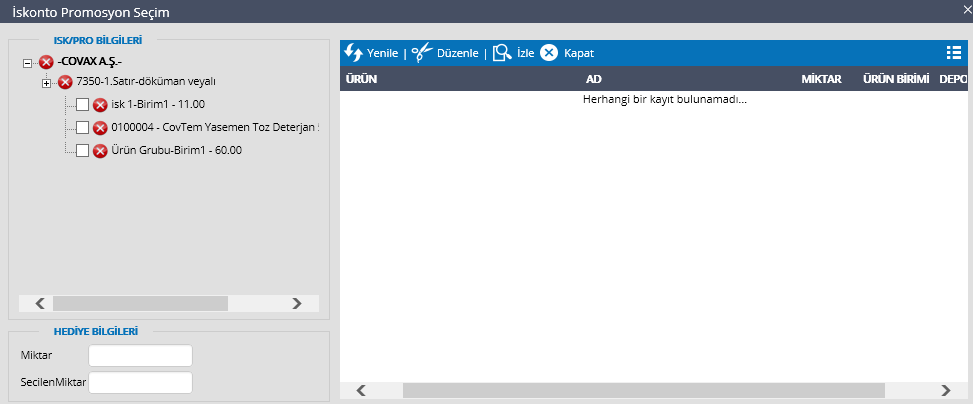
Task: Collapse the COVAX A.Ş. tree node
Action: 27,63
